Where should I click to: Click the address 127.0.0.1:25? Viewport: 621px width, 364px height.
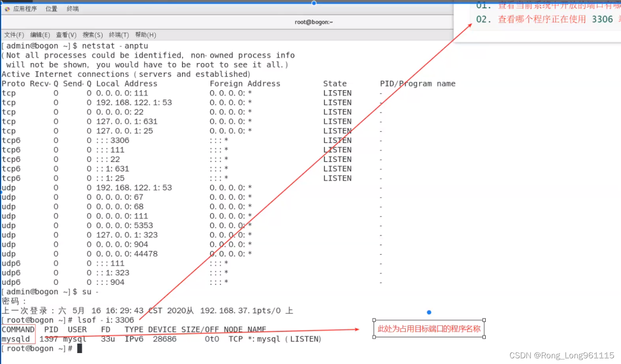coord(125,131)
